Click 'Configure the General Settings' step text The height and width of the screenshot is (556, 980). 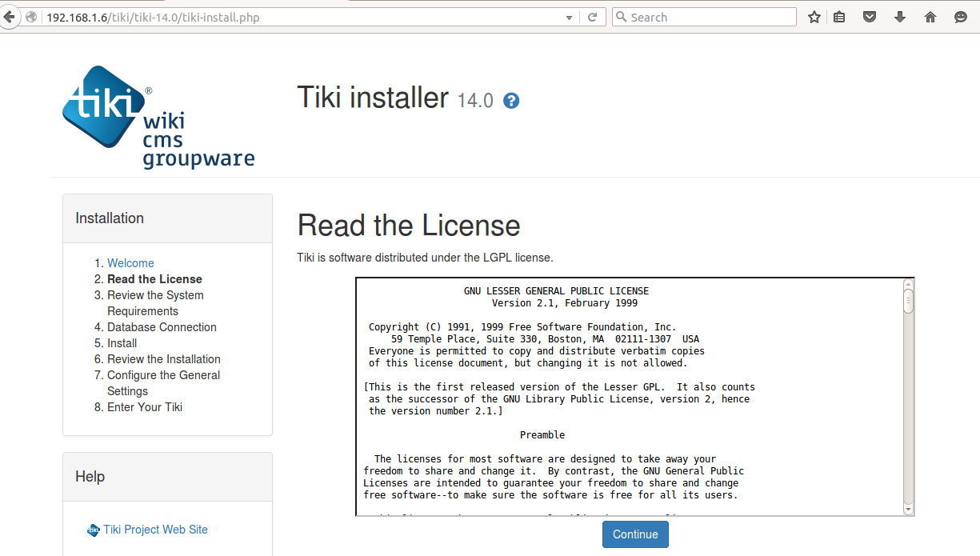pyautogui.click(x=163, y=383)
